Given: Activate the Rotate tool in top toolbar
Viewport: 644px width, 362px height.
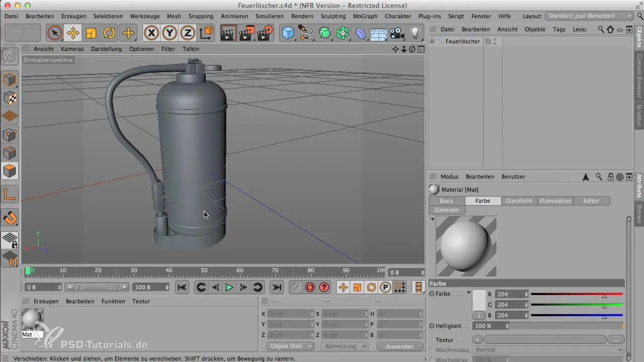Looking at the screenshot, I should [x=109, y=33].
